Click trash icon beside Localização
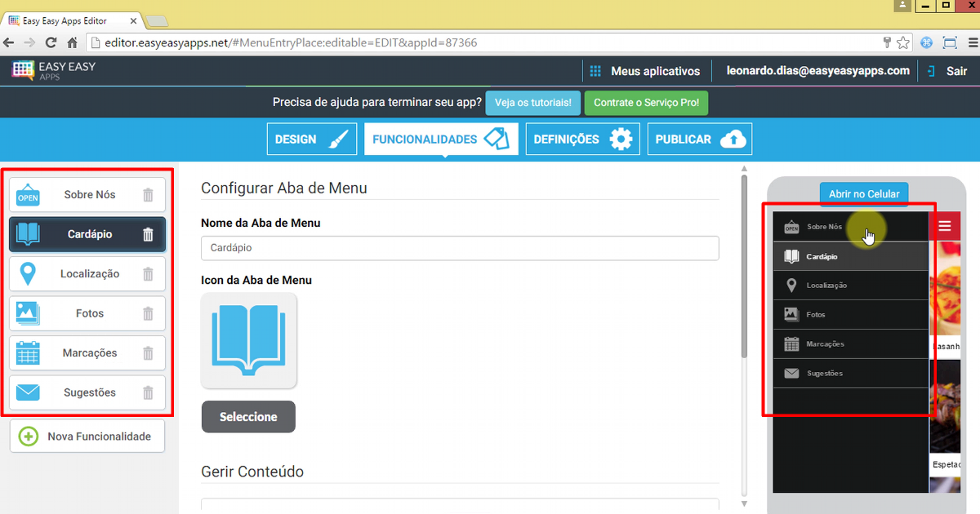 148,274
